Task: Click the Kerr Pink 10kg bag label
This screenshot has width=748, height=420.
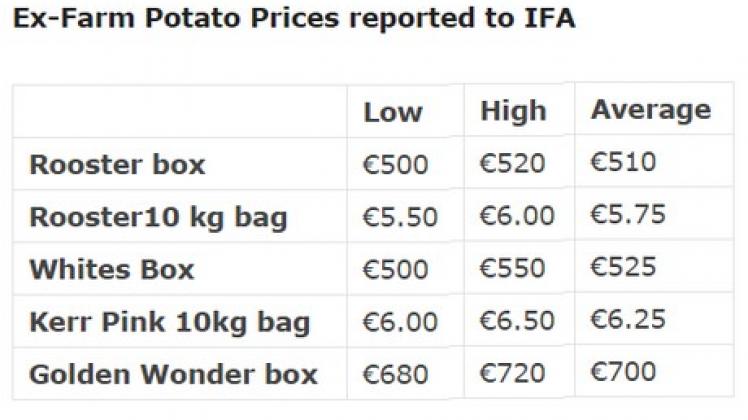Action: pos(170,322)
